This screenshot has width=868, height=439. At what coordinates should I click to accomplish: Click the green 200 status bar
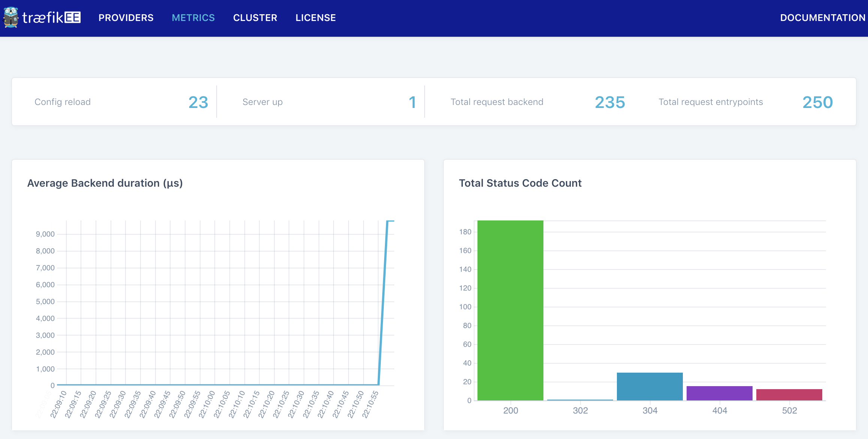coord(510,310)
